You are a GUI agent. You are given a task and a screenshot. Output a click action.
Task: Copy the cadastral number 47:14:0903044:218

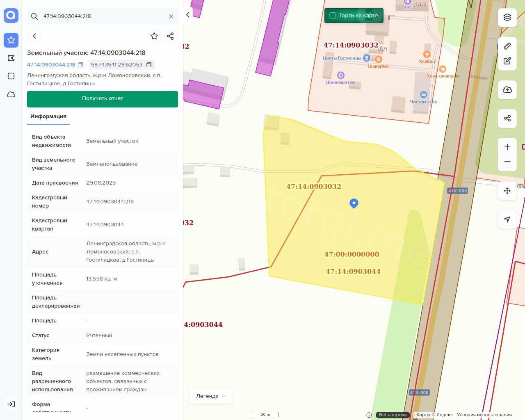coord(80,65)
